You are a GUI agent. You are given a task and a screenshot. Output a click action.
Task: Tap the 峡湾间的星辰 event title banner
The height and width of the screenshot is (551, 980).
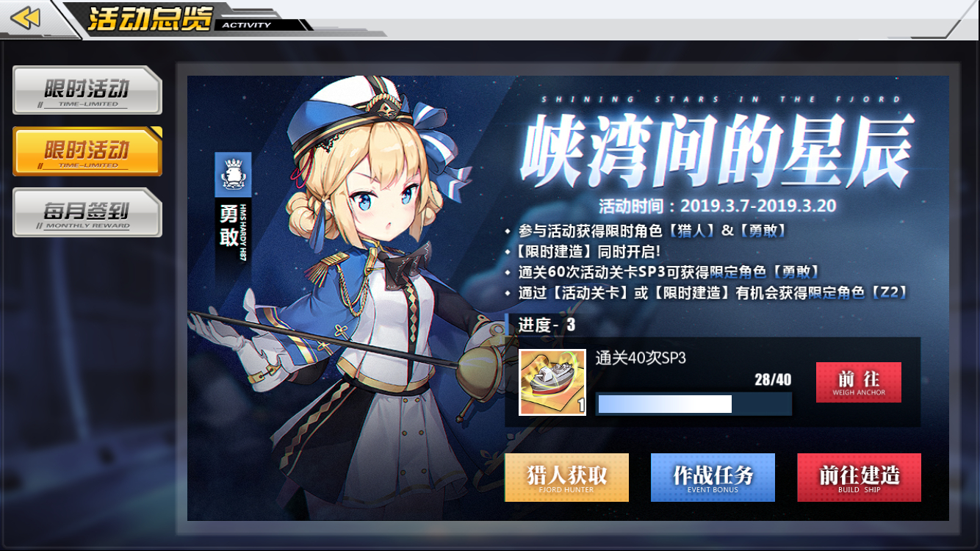pos(716,149)
